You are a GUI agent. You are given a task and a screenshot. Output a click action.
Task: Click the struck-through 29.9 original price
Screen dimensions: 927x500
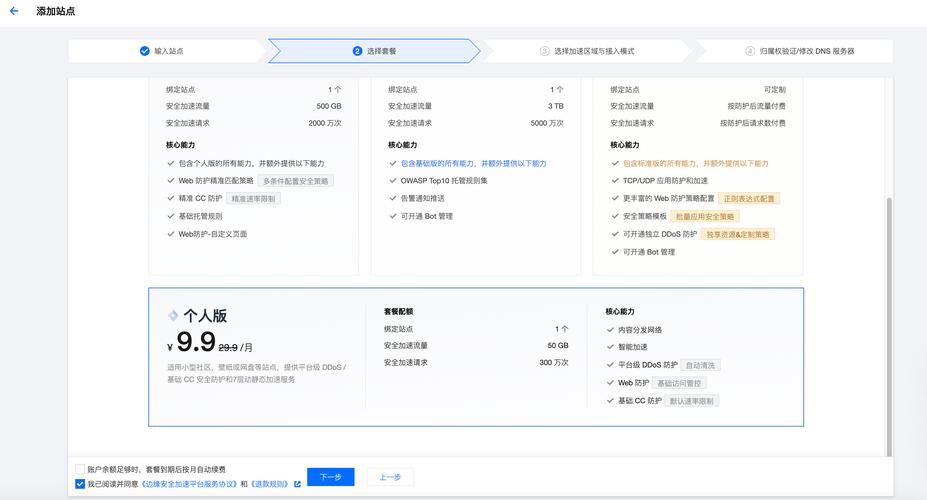pos(228,348)
